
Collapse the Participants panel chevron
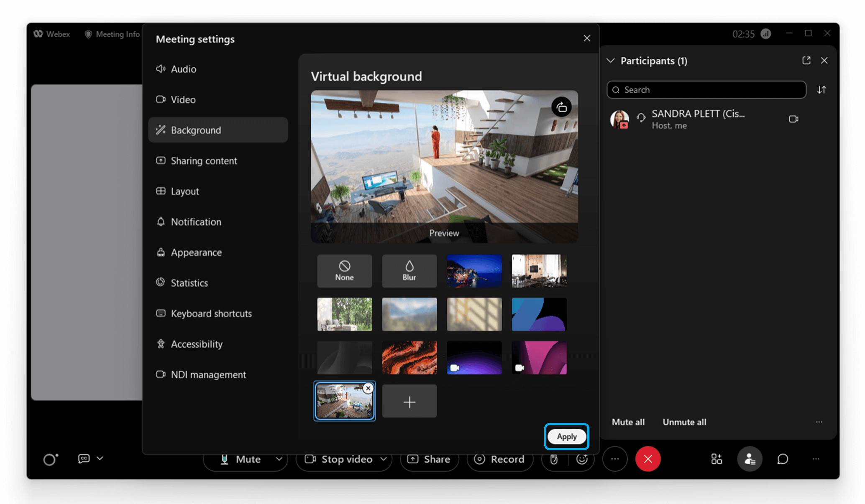coord(611,61)
